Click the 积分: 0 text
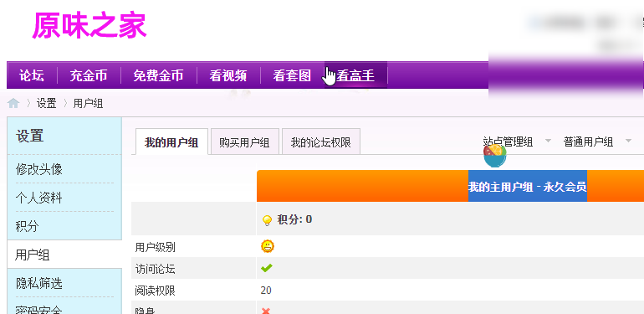 294,219
